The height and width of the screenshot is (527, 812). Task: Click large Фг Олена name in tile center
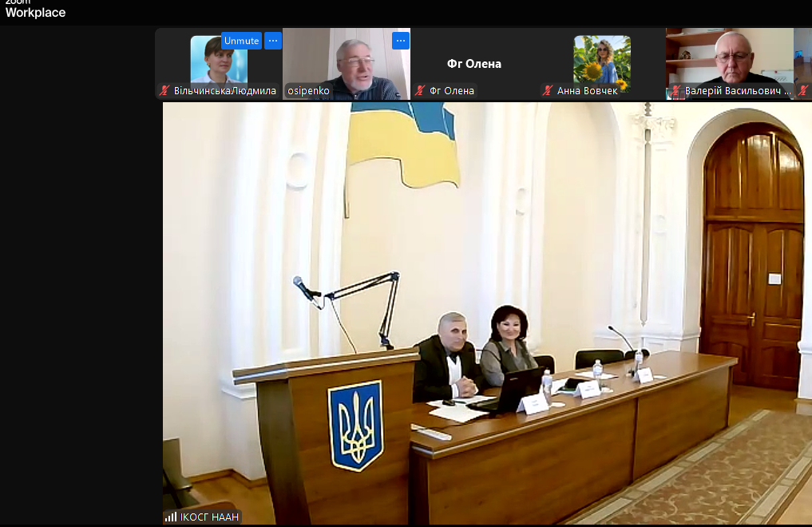click(474, 64)
